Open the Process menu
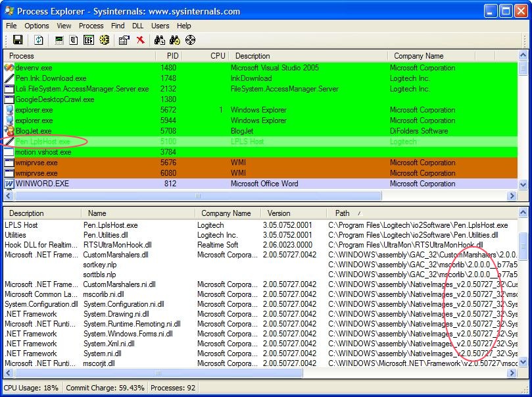 tap(91, 26)
